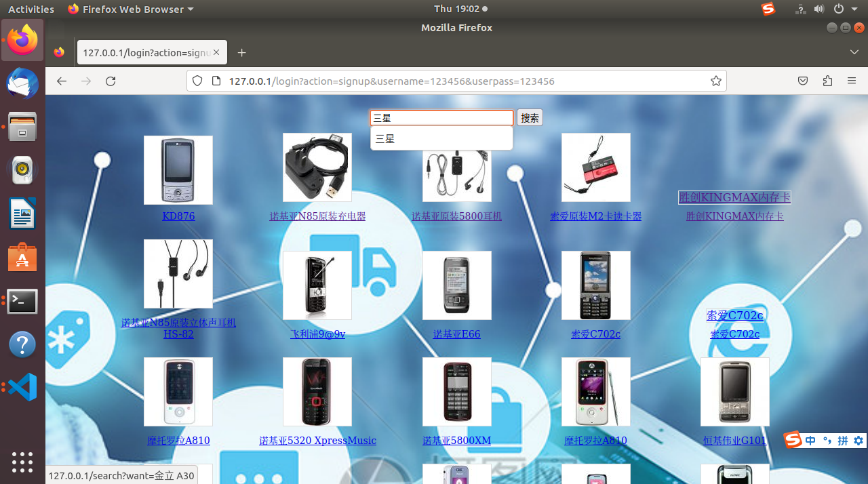The height and width of the screenshot is (484, 868).
Task: Open 飞利浦9@9v product link
Action: [x=317, y=334]
